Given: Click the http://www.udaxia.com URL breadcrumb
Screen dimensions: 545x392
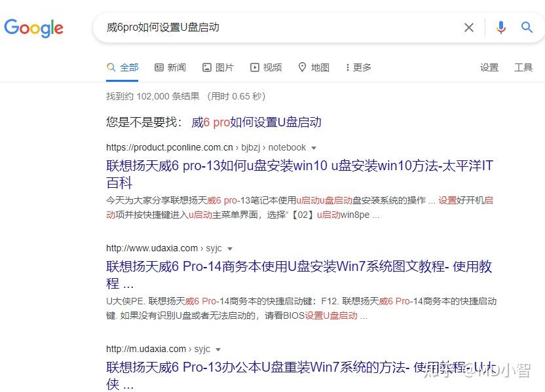Looking at the screenshot, I should click(x=164, y=248).
